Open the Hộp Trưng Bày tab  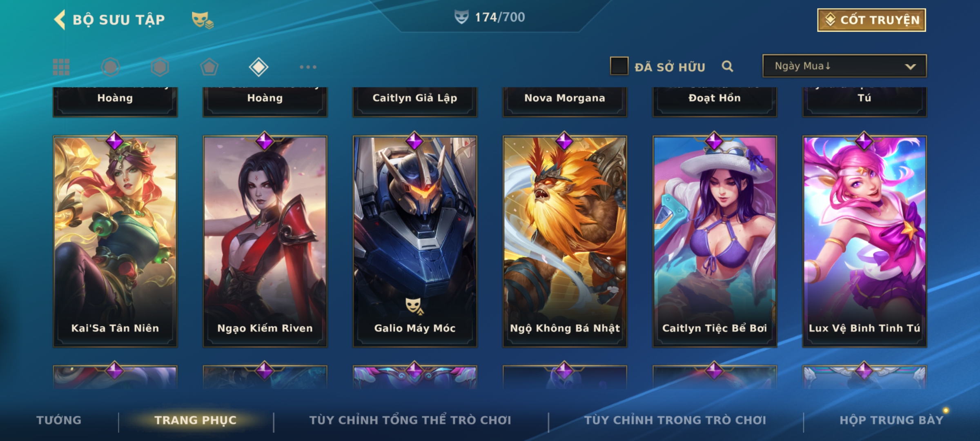[x=891, y=420]
